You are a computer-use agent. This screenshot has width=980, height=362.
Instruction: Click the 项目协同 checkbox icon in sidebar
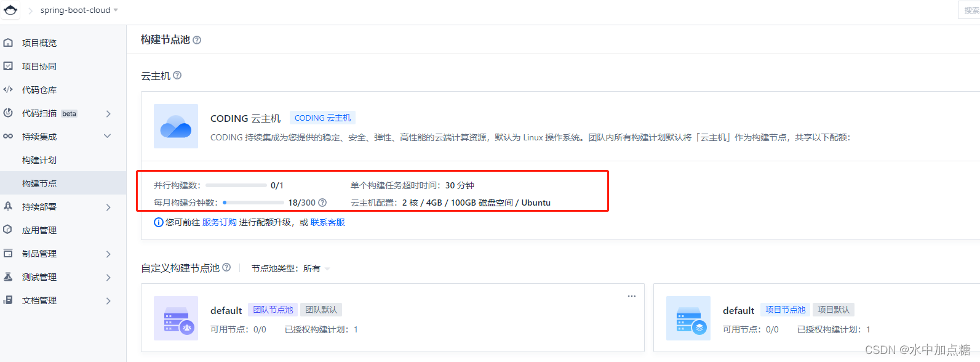(x=8, y=66)
